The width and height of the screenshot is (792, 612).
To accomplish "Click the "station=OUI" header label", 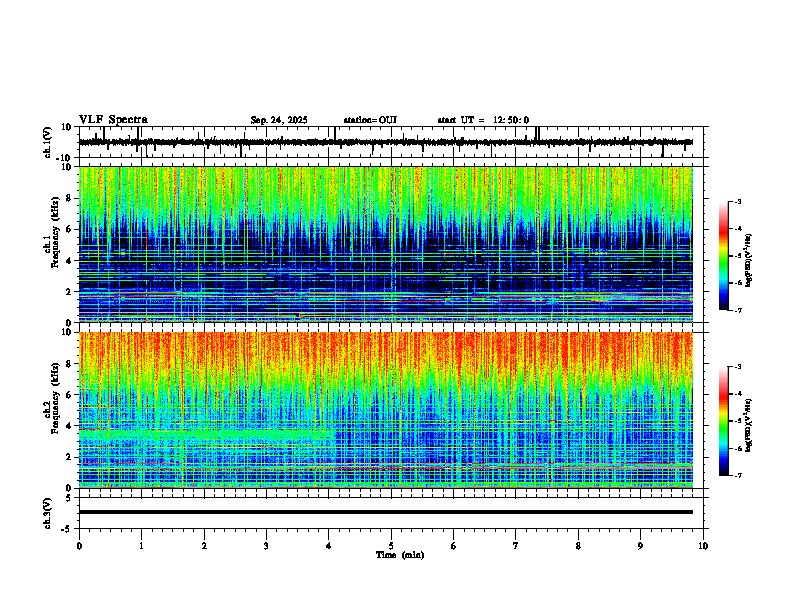I will (370, 120).
